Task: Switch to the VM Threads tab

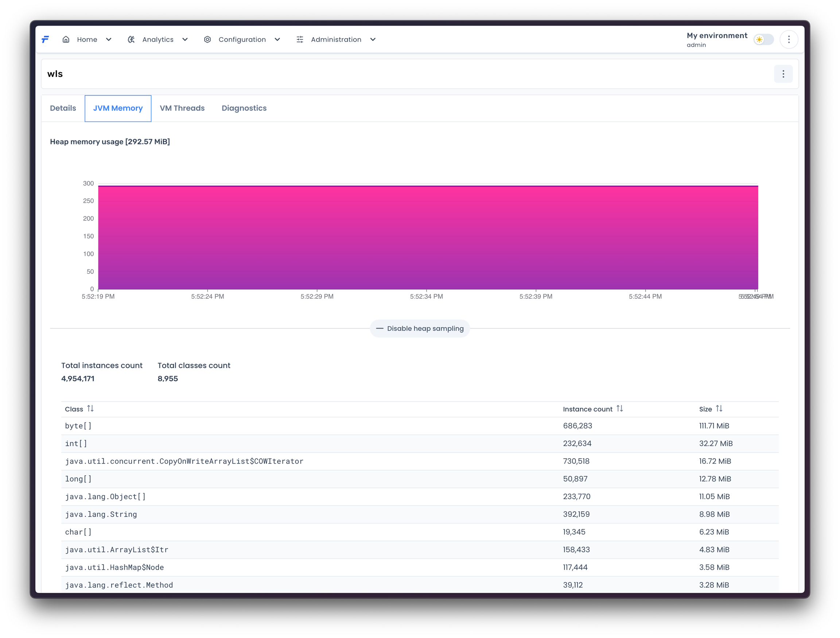Action: [x=182, y=108]
